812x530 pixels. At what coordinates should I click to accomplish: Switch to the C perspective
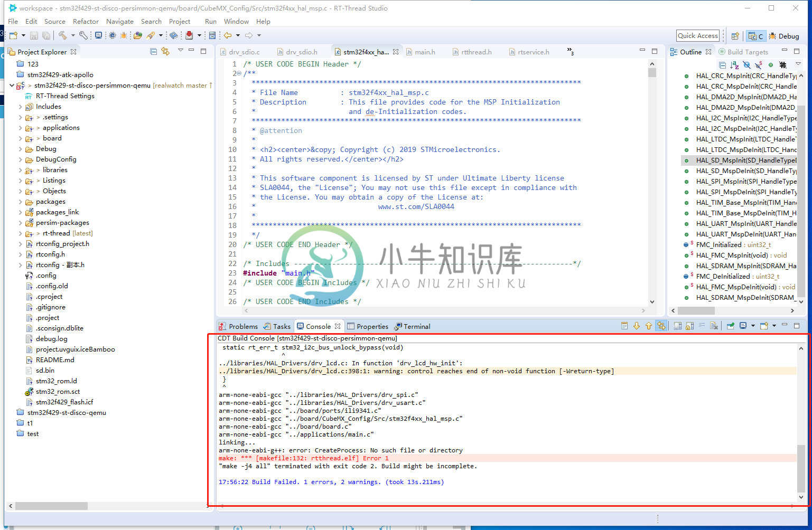755,36
